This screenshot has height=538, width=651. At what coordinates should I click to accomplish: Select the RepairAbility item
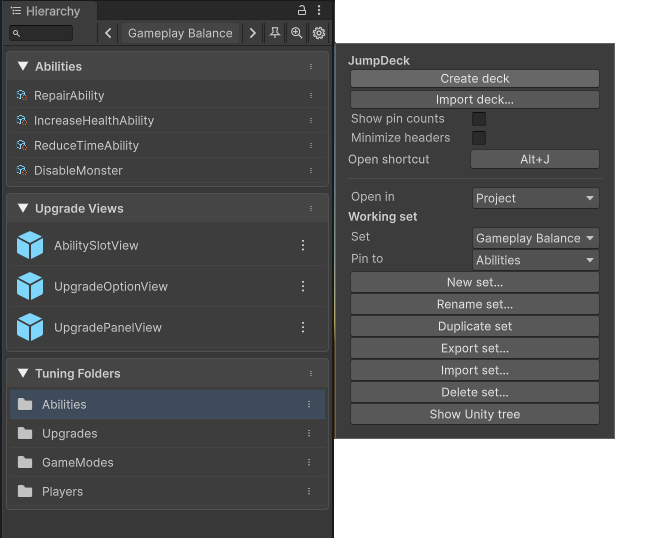[168, 95]
